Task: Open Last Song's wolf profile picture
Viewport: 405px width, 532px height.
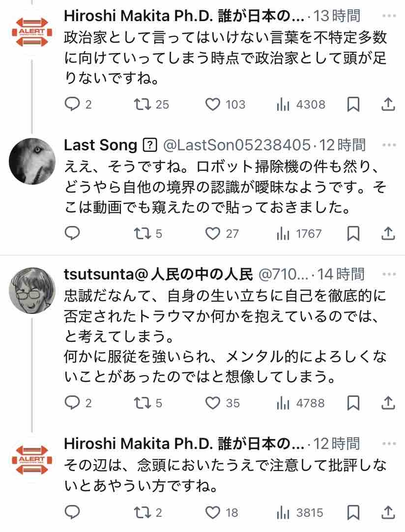Action: click(32, 161)
